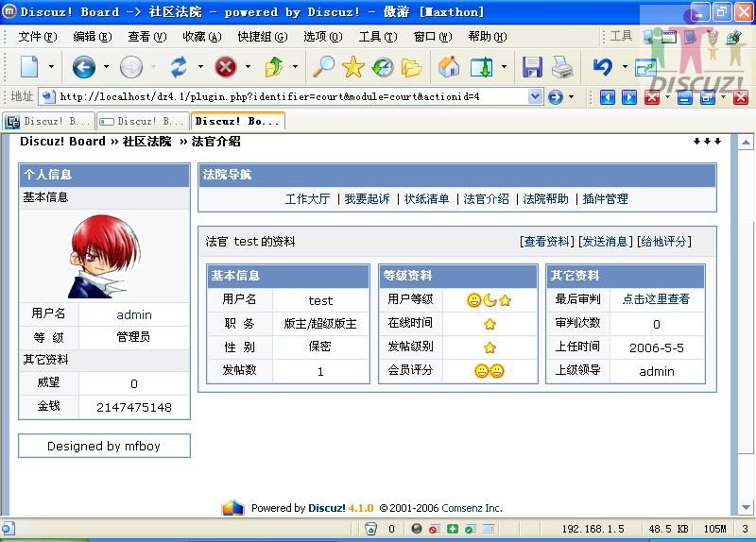Expand the Undo dropdown arrow
Screen dimensions: 756x542
click(625, 66)
